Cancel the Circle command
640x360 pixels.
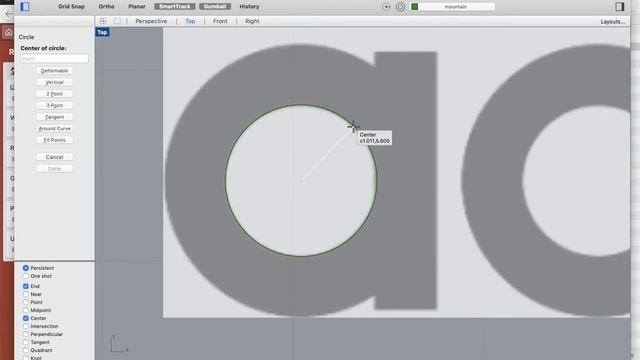[x=54, y=157]
